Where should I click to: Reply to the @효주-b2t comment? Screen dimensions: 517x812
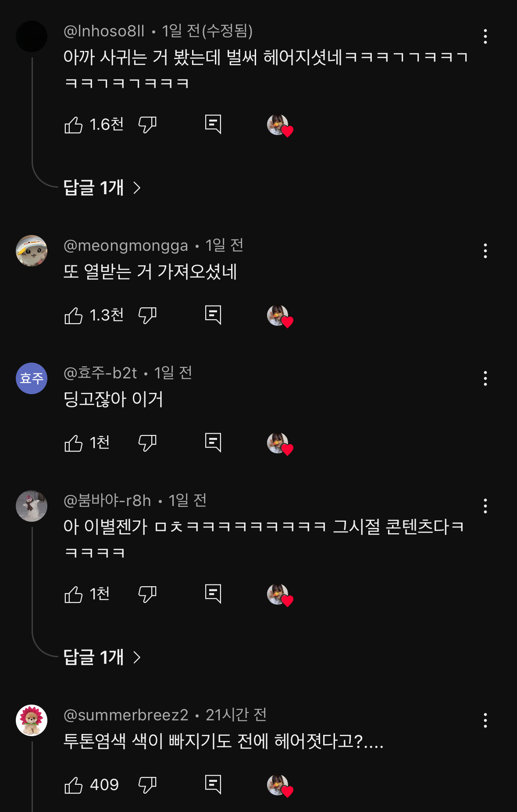[x=213, y=443]
